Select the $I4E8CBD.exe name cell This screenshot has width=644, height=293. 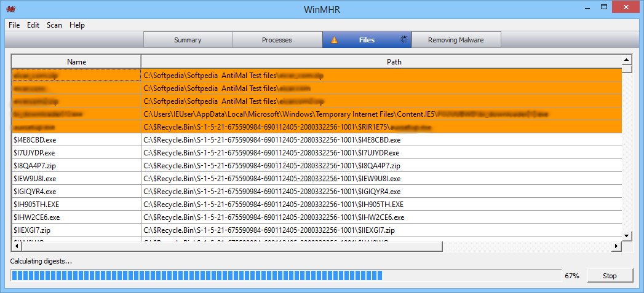click(76, 140)
